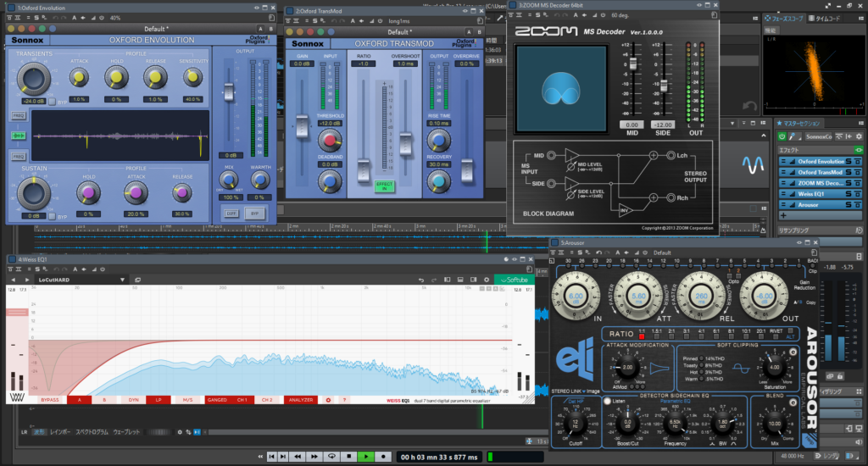
Task: Open the LoCutHARD preset dropdown
Action: pyautogui.click(x=123, y=280)
